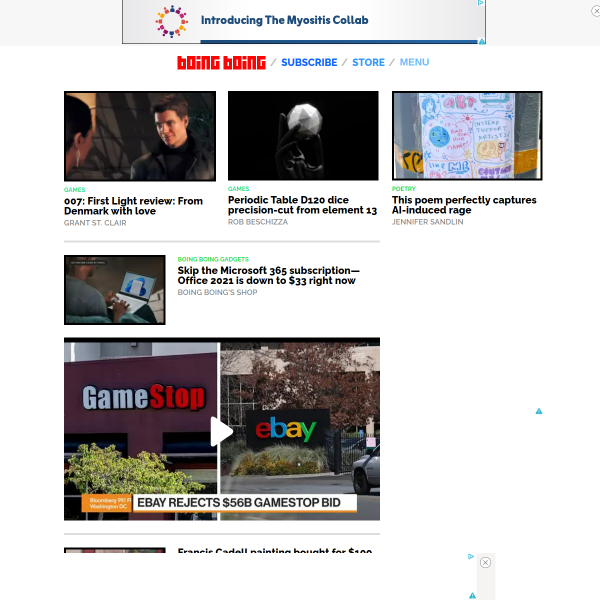This screenshot has height=600, width=600.
Task: Click the Myositis Collab circular logo
Action: click(x=172, y=21)
